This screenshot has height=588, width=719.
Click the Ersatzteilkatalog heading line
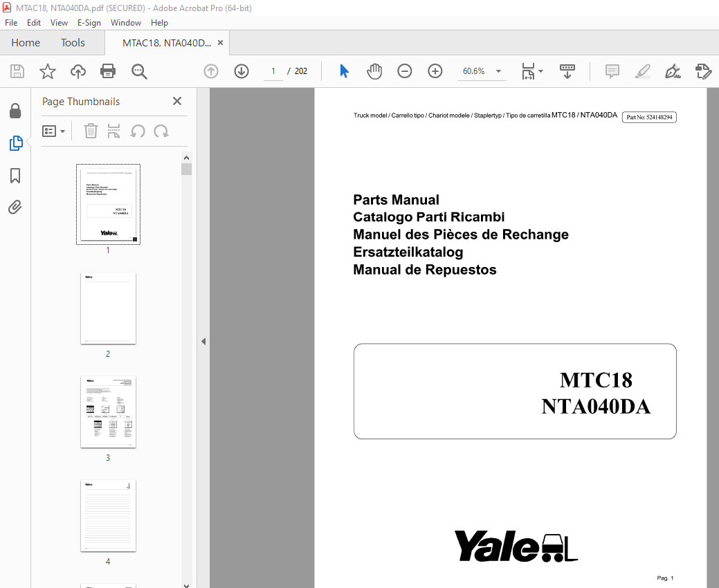click(408, 252)
